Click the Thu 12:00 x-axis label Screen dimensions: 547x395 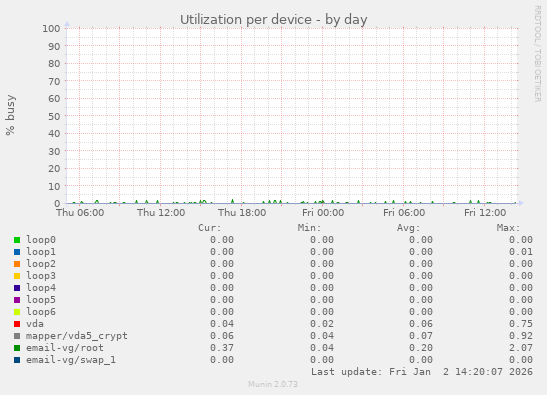(x=161, y=213)
